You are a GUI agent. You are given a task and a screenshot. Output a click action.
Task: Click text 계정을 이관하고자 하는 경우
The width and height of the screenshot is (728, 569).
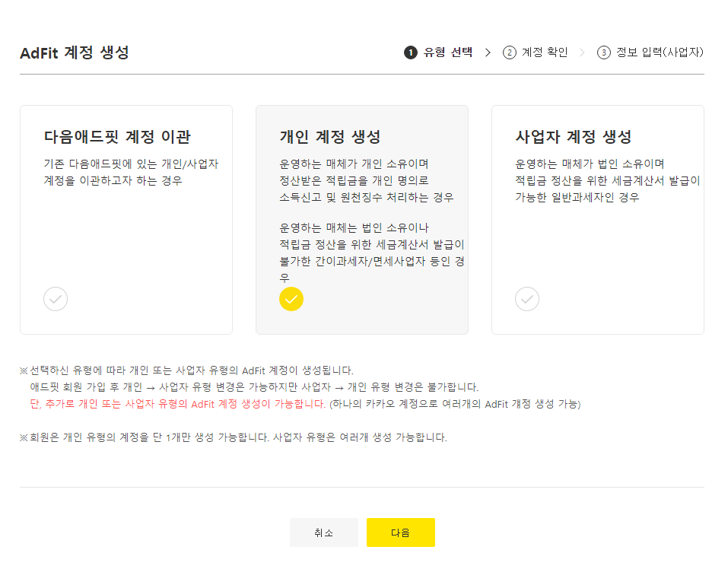[113, 180]
